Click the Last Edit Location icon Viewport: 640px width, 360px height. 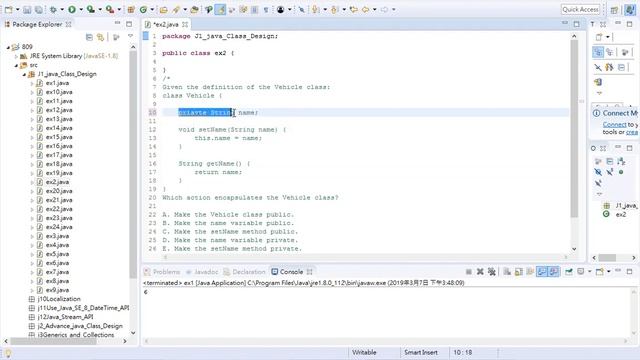(353, 9)
